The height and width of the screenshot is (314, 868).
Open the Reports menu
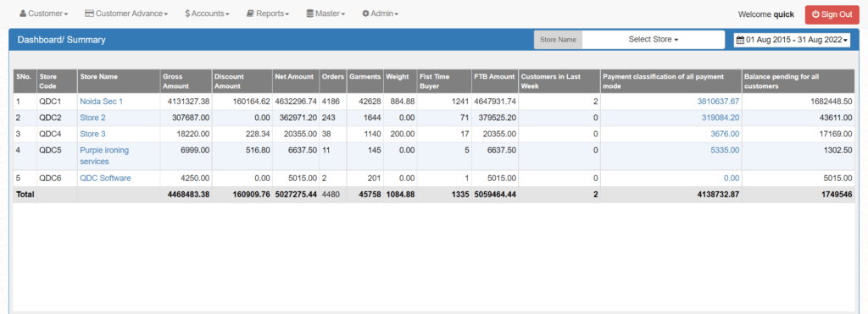(x=267, y=14)
